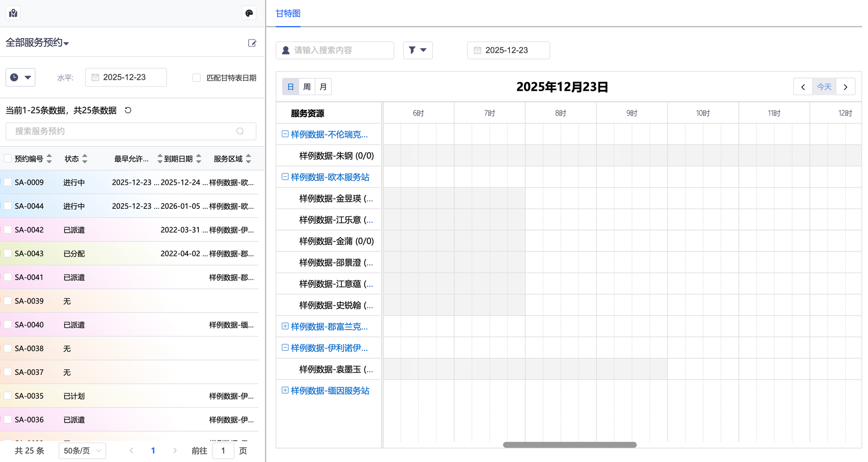The height and width of the screenshot is (462, 868).
Task: Click the 今天 button
Action: (824, 87)
